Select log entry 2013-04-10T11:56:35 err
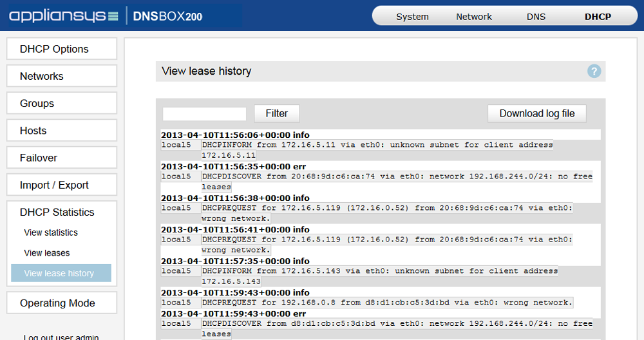 tap(233, 166)
